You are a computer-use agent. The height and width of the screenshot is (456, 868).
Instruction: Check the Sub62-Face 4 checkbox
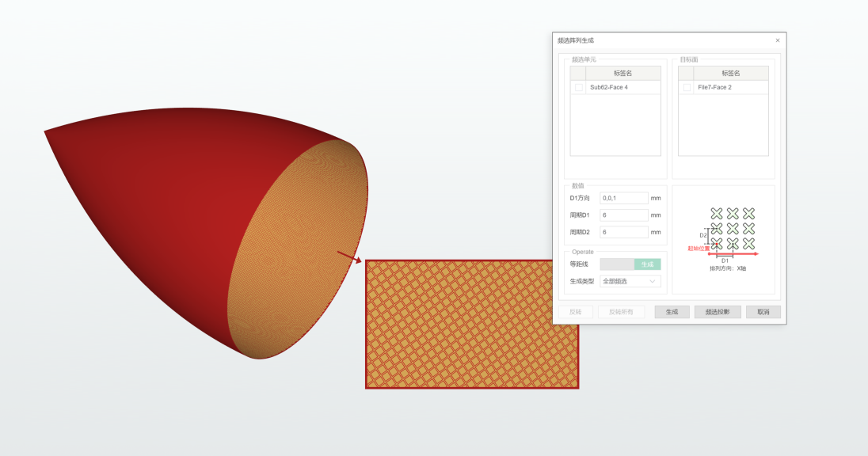coord(578,88)
